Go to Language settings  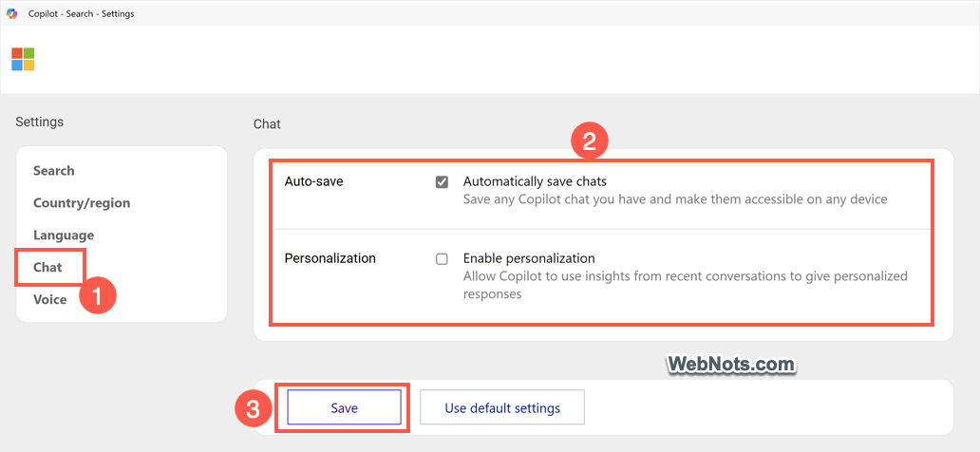[64, 235]
